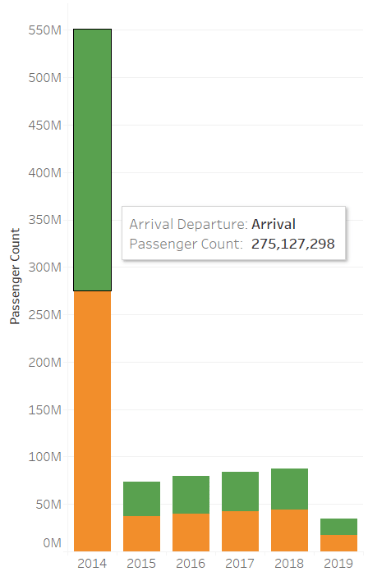
Task: Click the 2016 year axis label
Action: [x=191, y=563]
